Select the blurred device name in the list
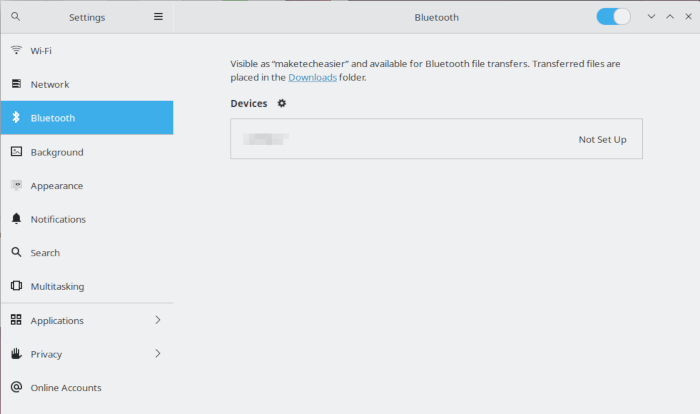This screenshot has width=700, height=414. [x=266, y=139]
